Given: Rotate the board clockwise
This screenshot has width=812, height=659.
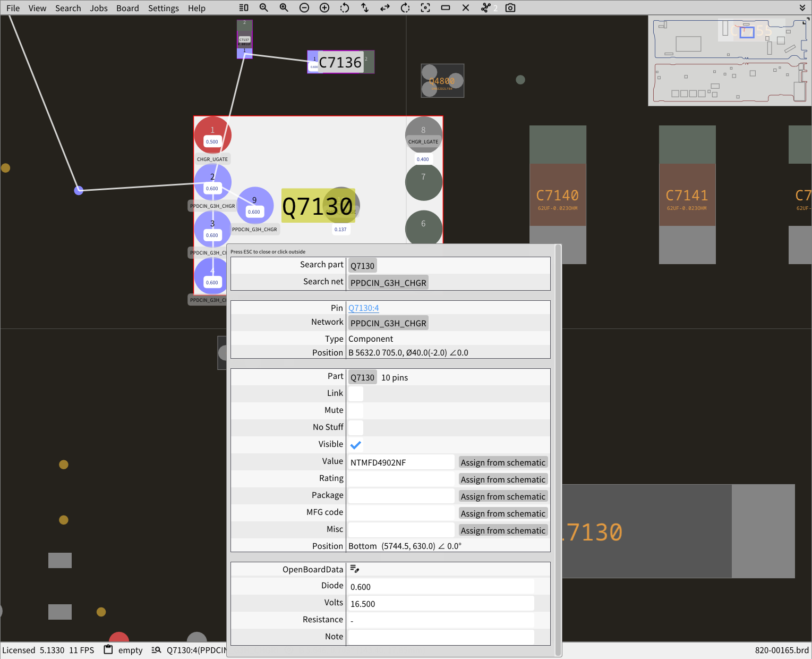Looking at the screenshot, I should 405,8.
